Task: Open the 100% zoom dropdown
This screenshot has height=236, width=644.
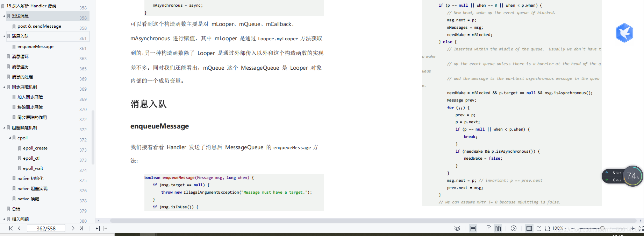Action: 559,228
